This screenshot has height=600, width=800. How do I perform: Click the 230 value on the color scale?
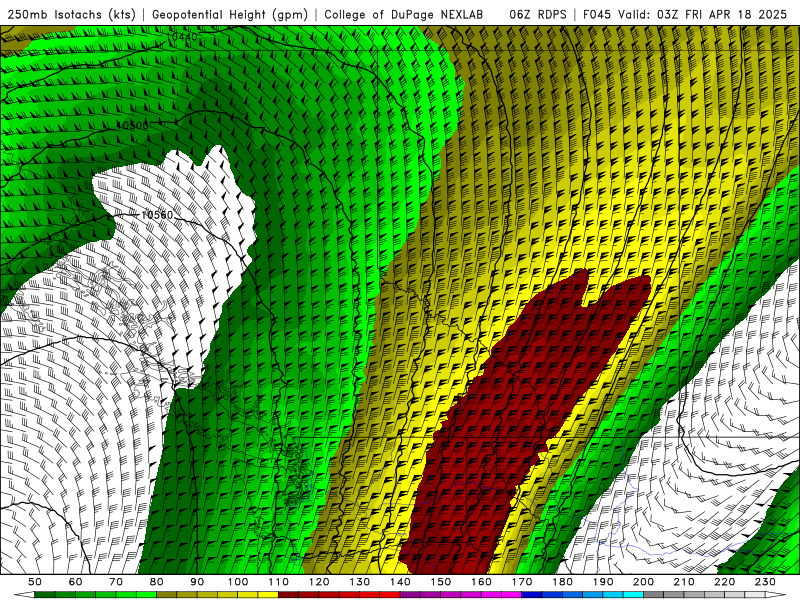[765, 582]
